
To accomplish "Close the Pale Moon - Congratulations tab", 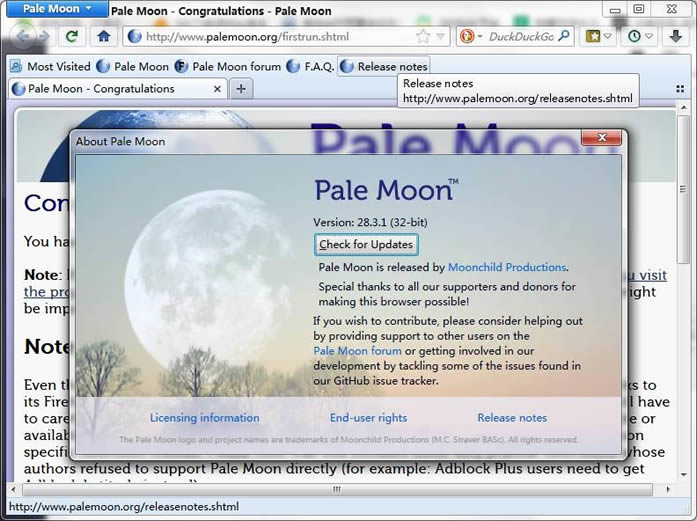I will click(x=217, y=89).
